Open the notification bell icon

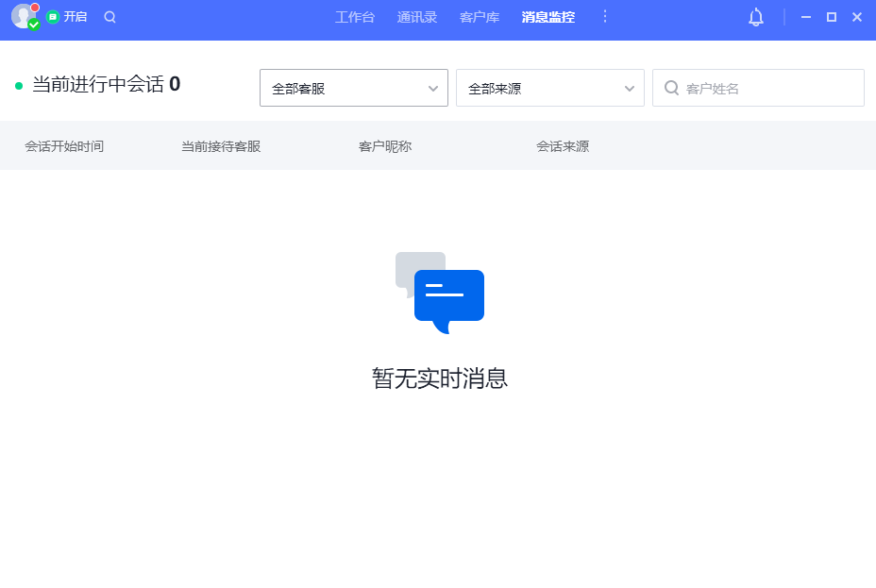click(755, 17)
